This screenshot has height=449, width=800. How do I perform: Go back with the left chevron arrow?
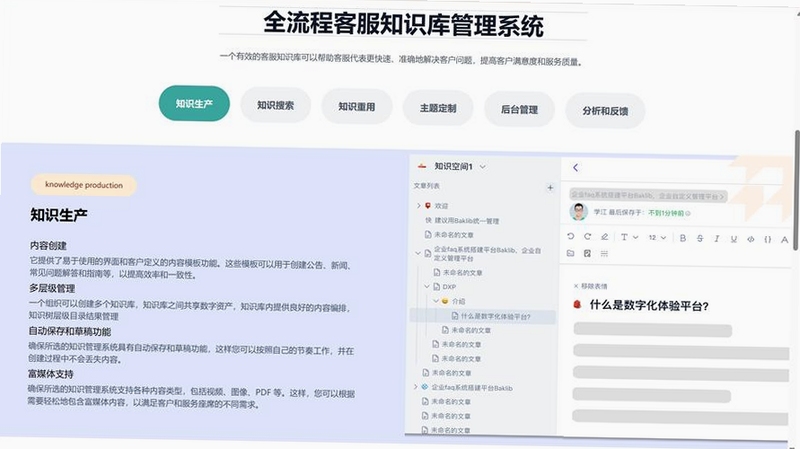pos(576,167)
